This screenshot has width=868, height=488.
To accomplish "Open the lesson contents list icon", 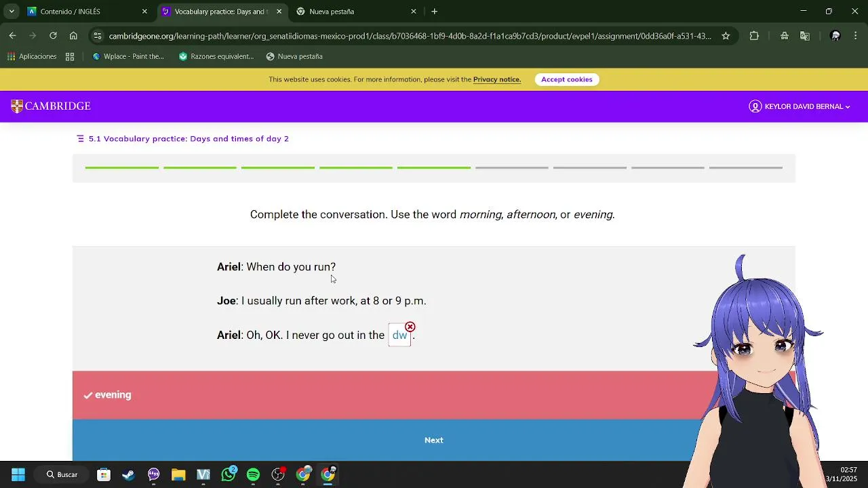I will (x=80, y=138).
